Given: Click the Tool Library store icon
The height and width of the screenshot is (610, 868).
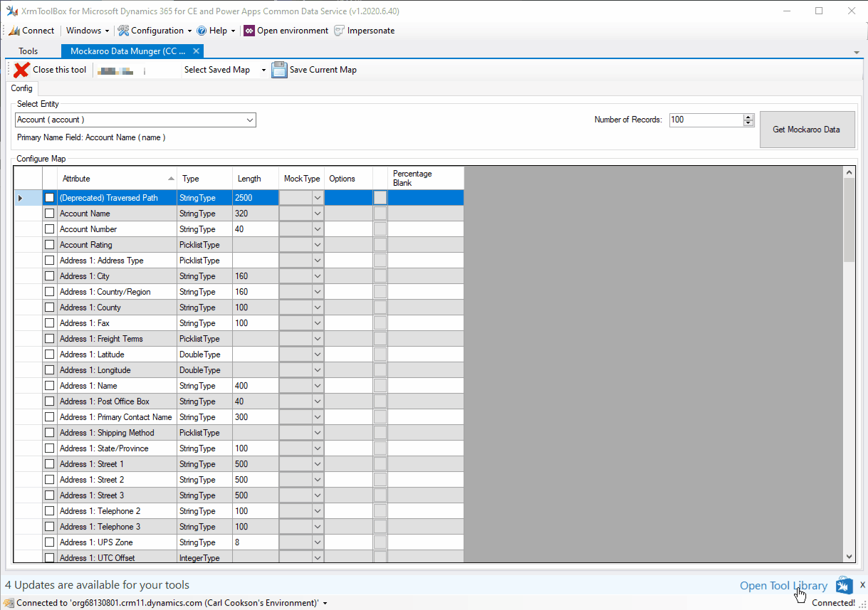Looking at the screenshot, I should point(845,585).
